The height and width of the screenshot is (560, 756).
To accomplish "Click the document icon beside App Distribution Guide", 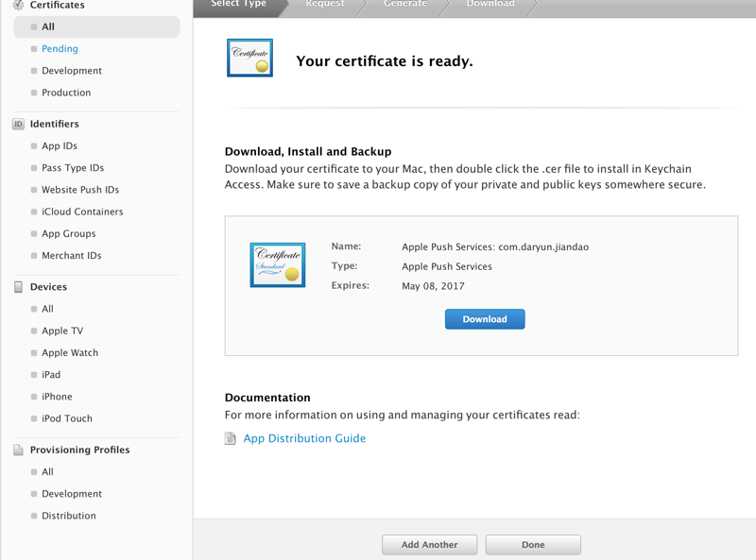I will click(231, 439).
